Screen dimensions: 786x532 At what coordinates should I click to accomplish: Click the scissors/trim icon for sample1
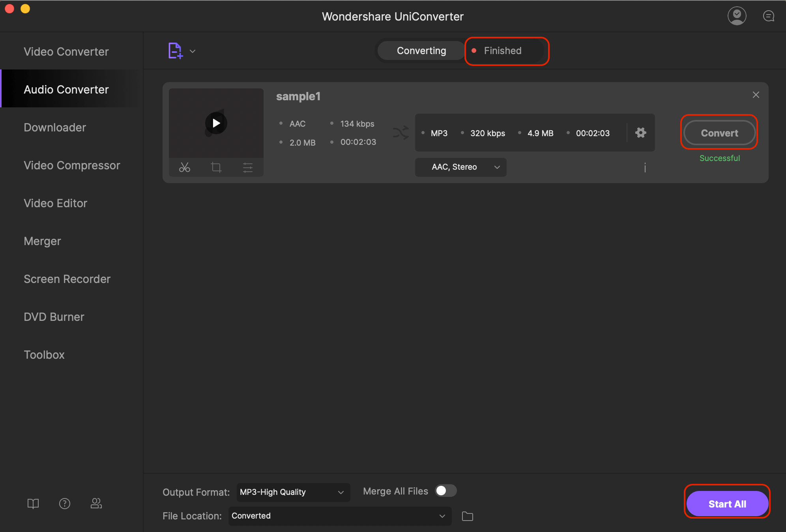pyautogui.click(x=185, y=167)
